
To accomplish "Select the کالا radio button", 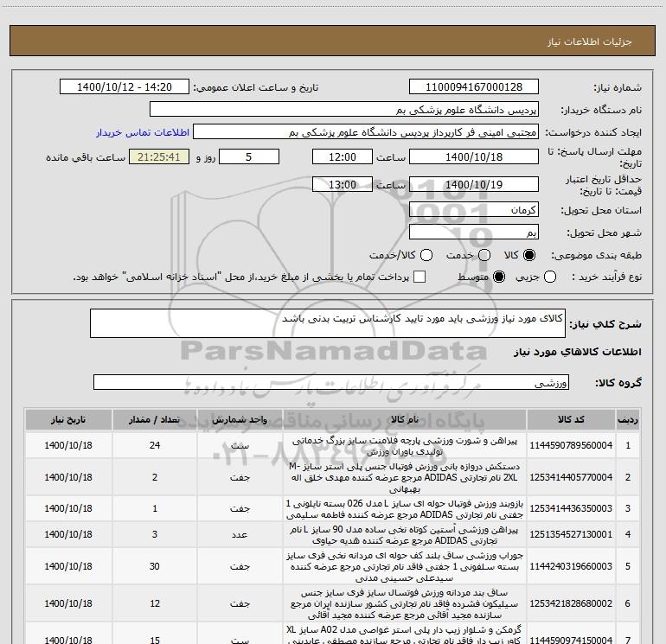I will coord(529,255).
